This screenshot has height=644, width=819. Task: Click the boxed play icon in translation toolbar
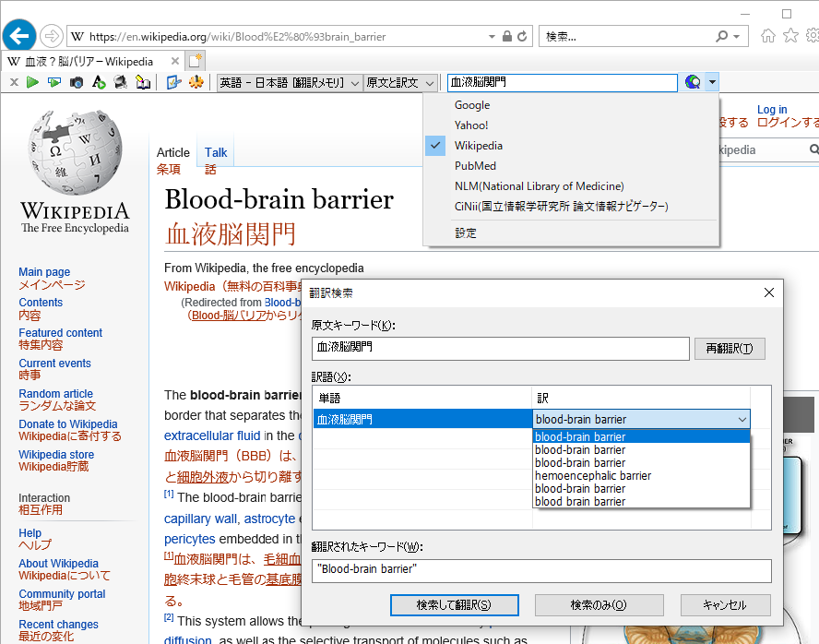tap(53, 82)
